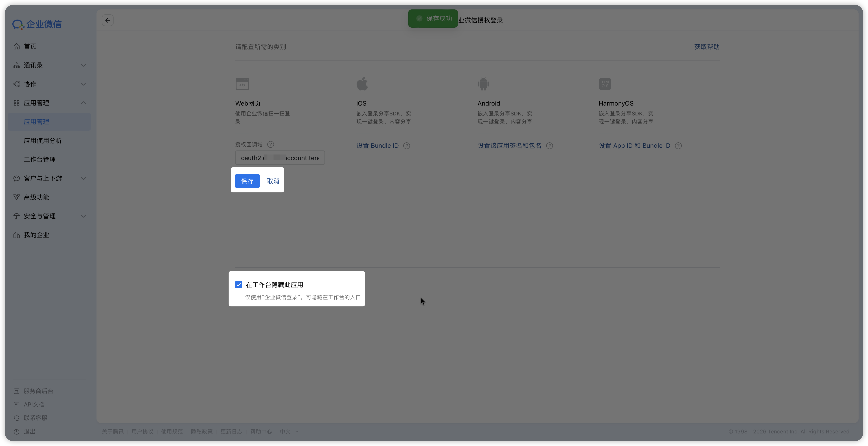Open API文档 link

pos(34,404)
